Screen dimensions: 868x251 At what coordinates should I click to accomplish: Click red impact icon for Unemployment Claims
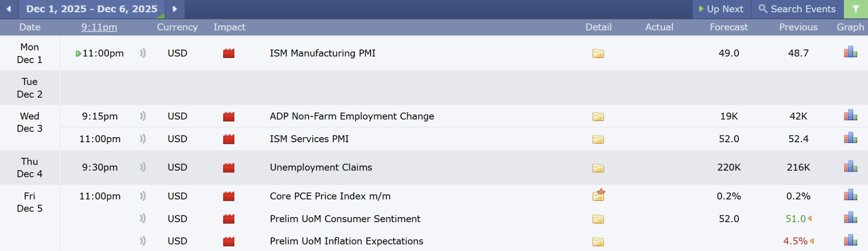(x=229, y=168)
